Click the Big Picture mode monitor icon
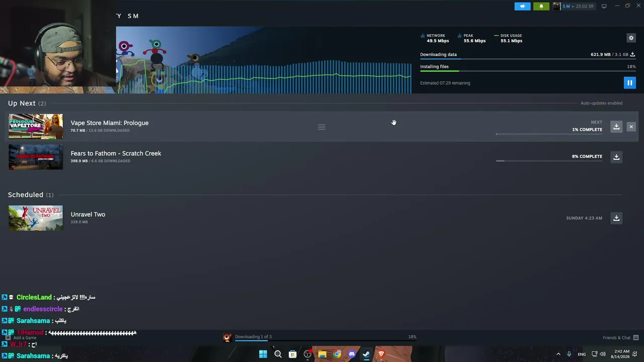Viewport: 644px width, 362px height. pyautogui.click(x=604, y=6)
